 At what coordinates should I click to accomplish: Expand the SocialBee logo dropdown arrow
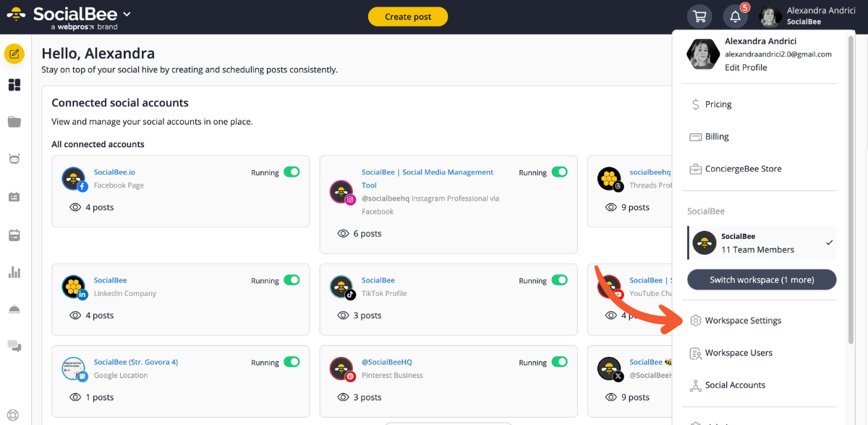point(127,14)
